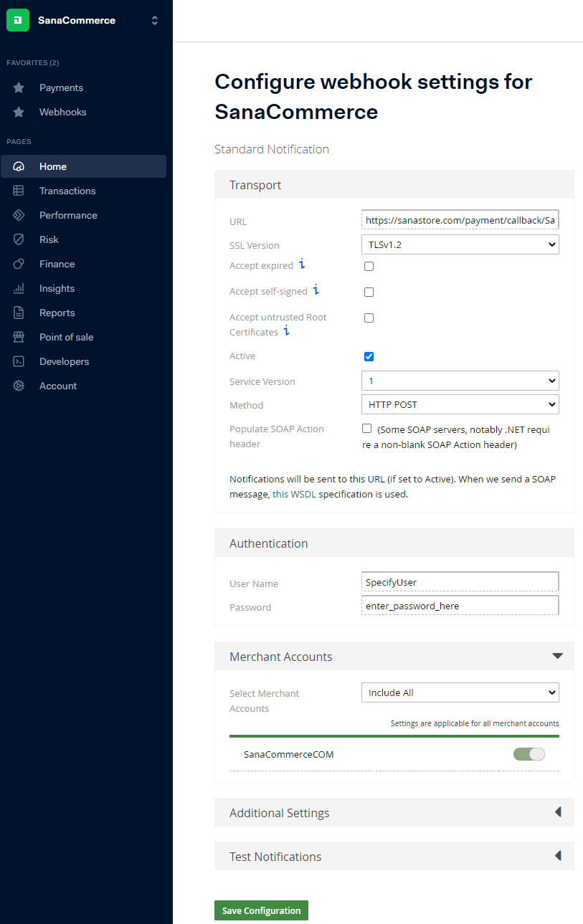
Task: Click the green SanaCommerce logo icon
Action: tap(18, 20)
